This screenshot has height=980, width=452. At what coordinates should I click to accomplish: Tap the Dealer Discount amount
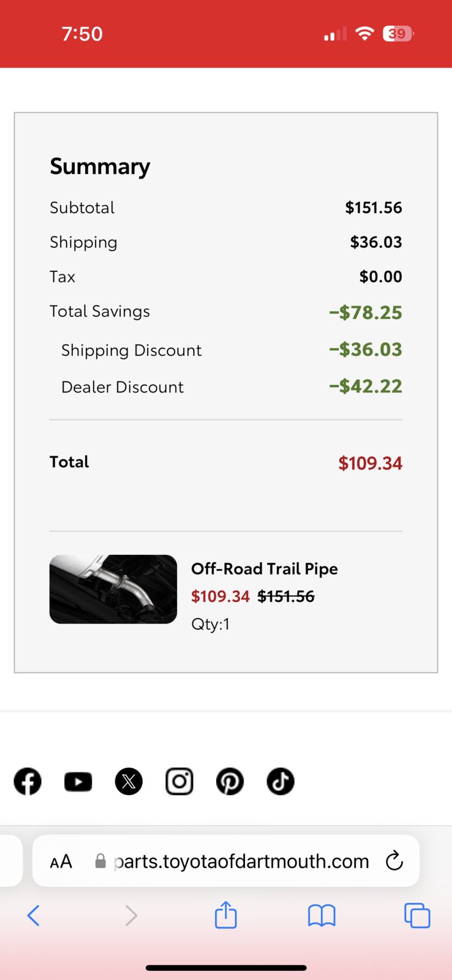[366, 386]
